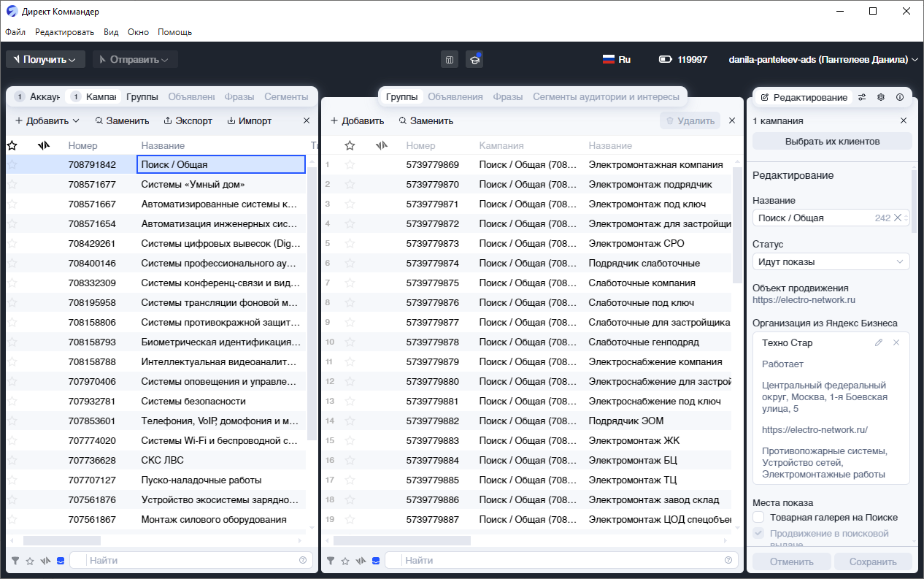Click the star filter below groups list
Viewport: 924px width, 579px height.
coord(345,561)
